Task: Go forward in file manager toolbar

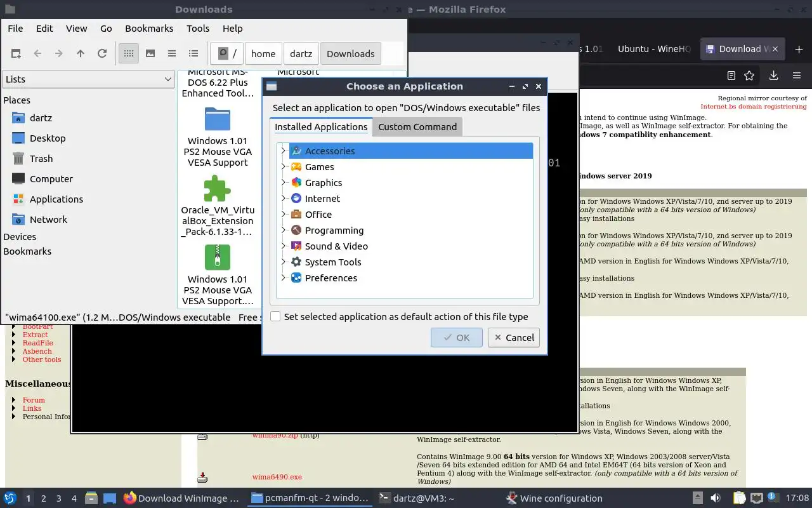Action: (59, 54)
